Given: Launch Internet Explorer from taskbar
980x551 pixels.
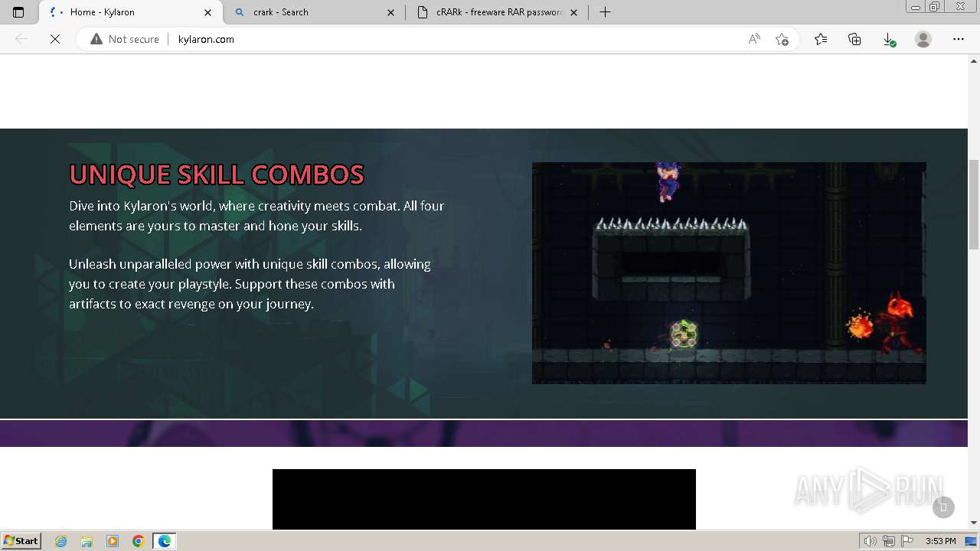Looking at the screenshot, I should (x=61, y=541).
